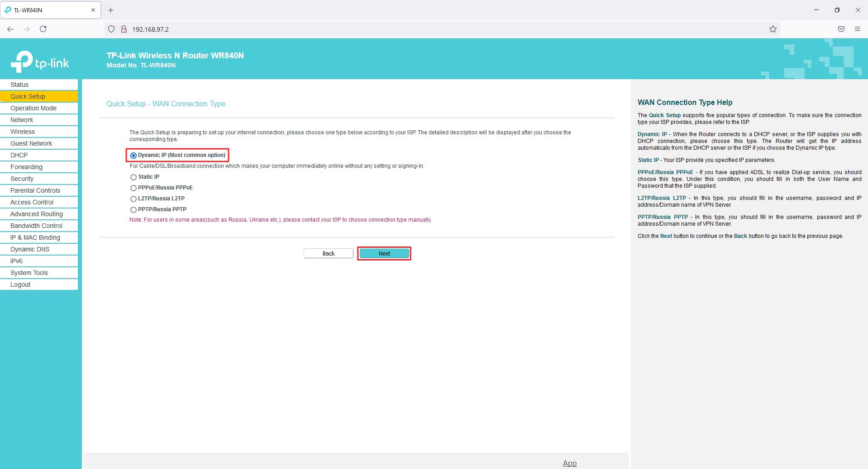
Task: Open Quick Setup in the sidebar
Action: 39,96
